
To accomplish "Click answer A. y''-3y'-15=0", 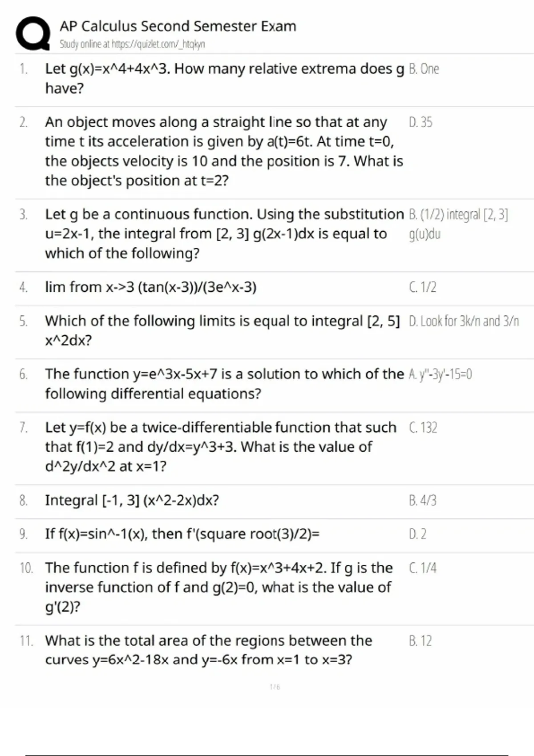I will point(440,374).
